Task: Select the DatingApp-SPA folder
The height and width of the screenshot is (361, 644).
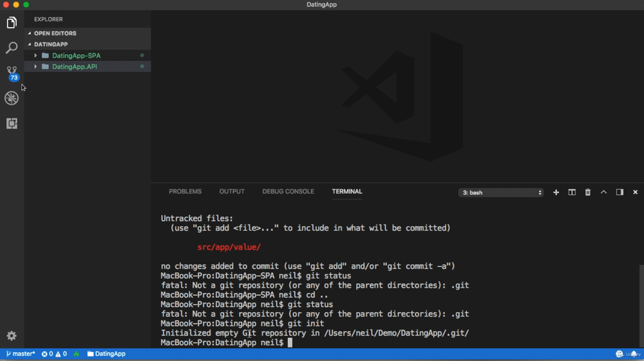Action: 88,55
